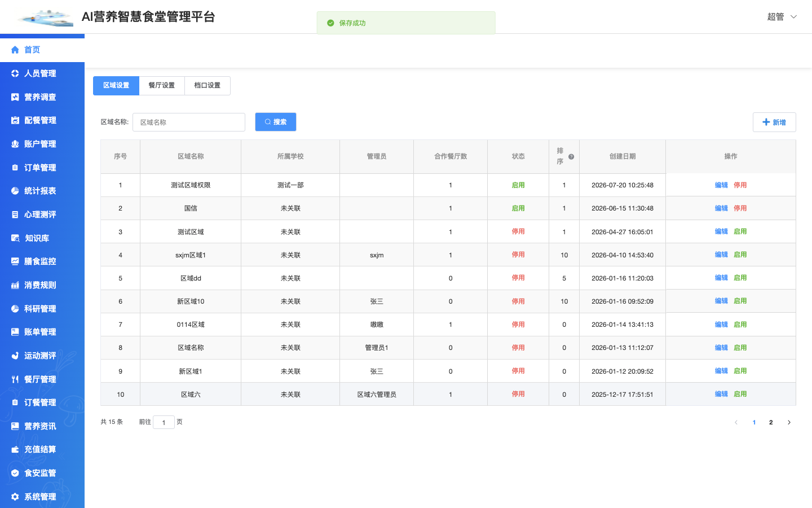Disable the 测试区域权限 region via 停用
Screen dimensions: 812x508
pyautogui.click(x=740, y=185)
